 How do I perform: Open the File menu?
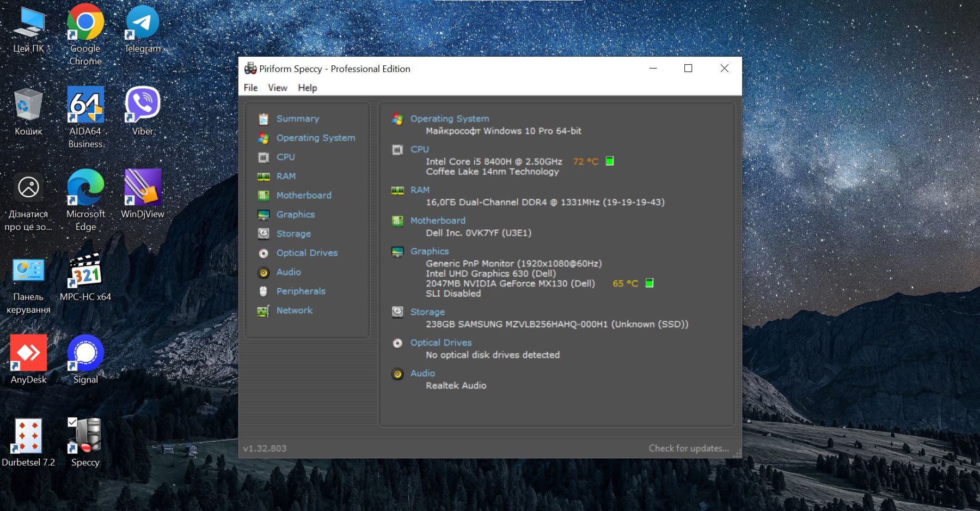click(250, 88)
